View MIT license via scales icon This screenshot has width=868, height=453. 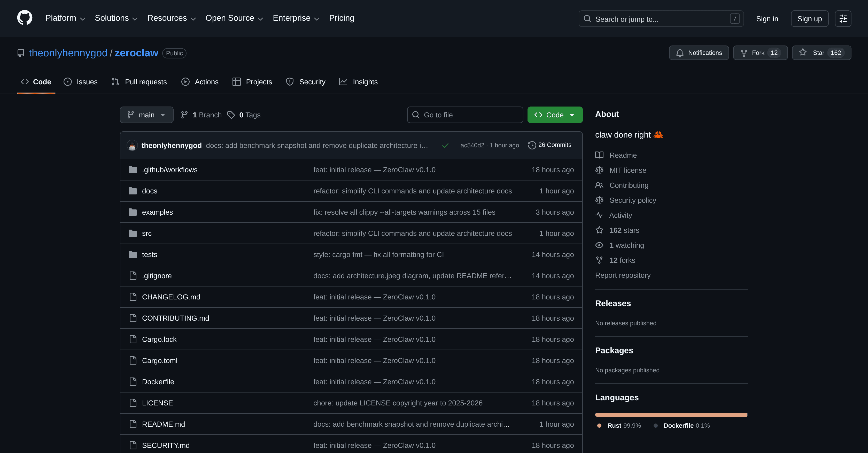point(599,170)
